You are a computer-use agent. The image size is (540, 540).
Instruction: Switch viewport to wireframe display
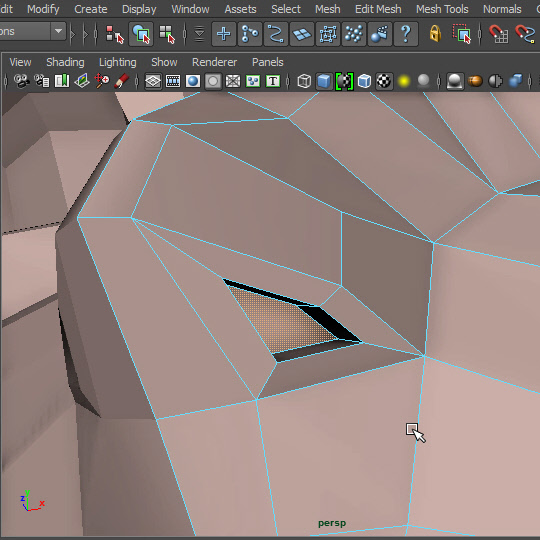click(x=304, y=81)
